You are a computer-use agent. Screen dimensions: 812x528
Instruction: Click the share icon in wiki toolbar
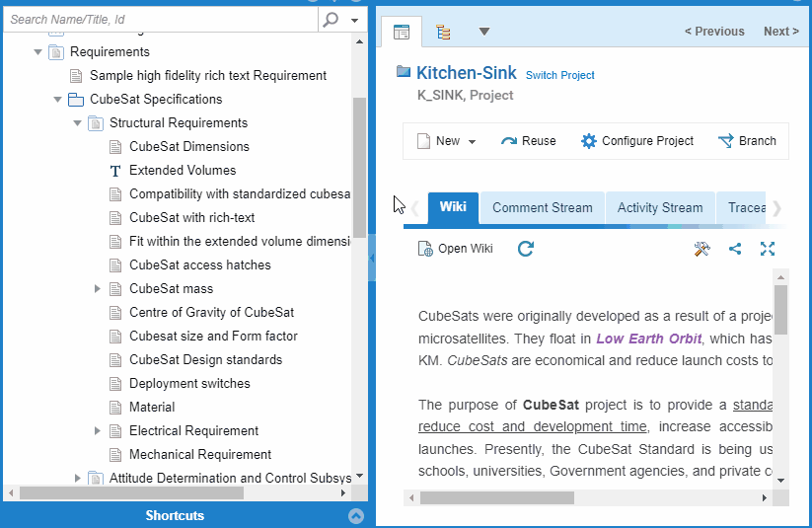point(735,249)
